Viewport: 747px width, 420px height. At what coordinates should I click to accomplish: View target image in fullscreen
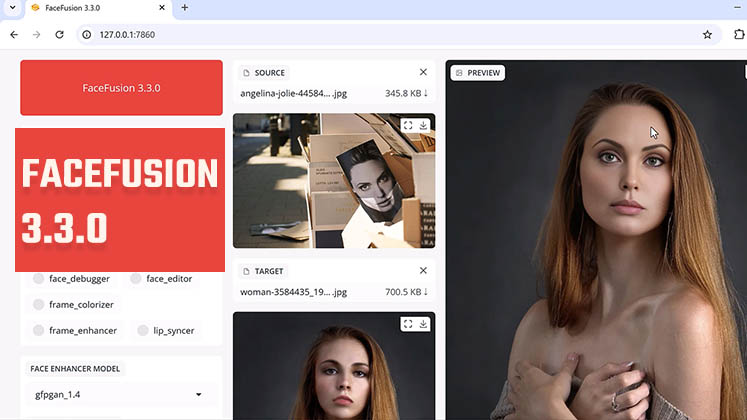[x=408, y=324]
